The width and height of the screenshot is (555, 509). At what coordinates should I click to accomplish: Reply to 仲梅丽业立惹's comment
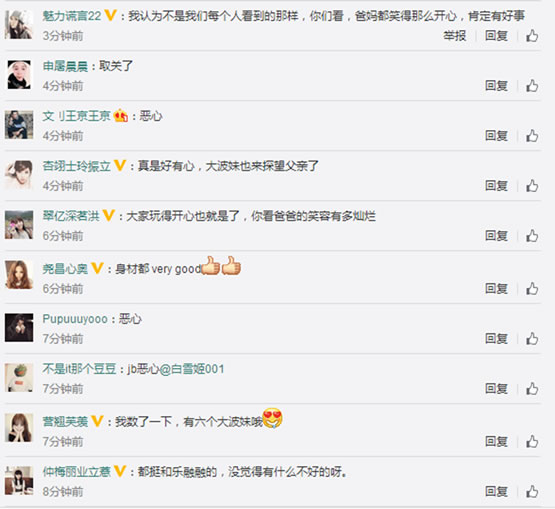(x=496, y=491)
